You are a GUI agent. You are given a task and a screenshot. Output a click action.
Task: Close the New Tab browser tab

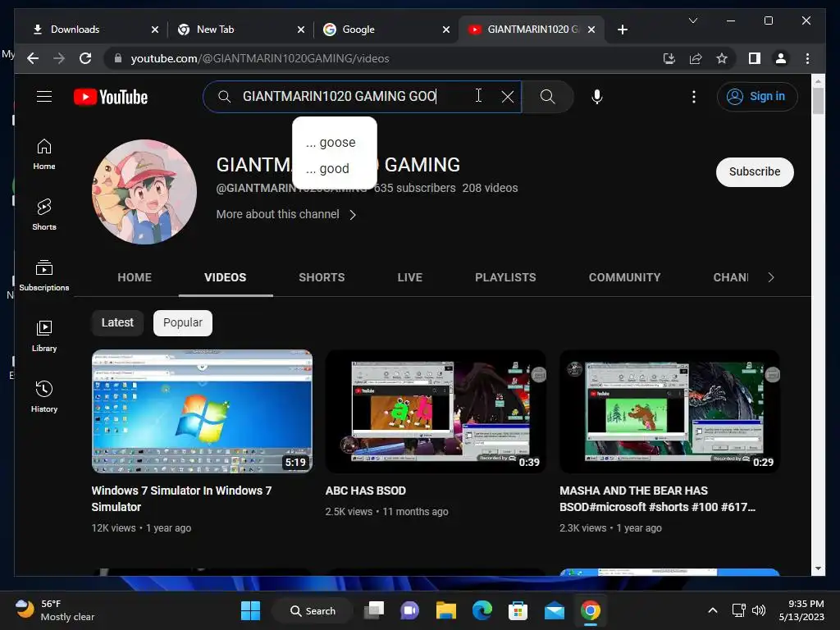tap(301, 30)
